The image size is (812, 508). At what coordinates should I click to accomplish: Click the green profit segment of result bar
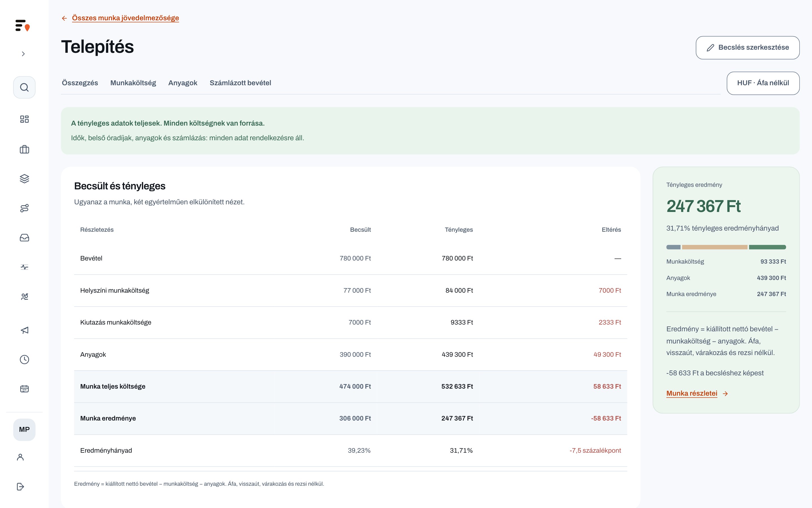pyautogui.click(x=767, y=247)
